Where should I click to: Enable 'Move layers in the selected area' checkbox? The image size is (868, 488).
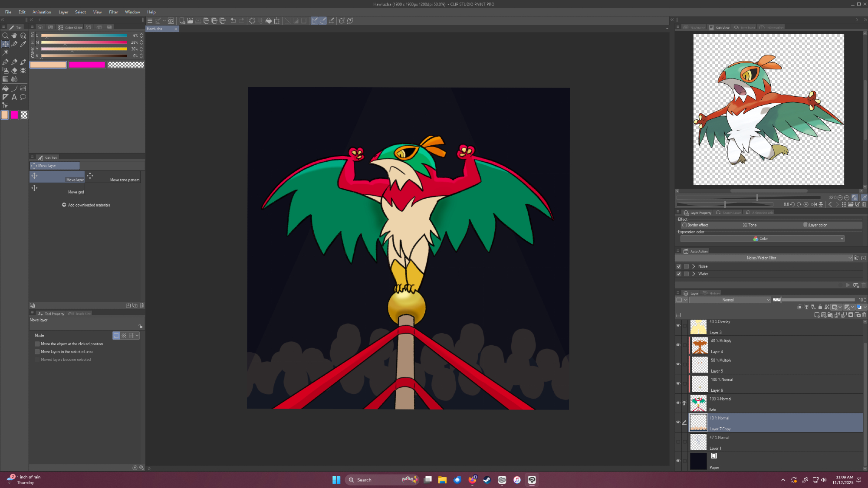pos(37,352)
